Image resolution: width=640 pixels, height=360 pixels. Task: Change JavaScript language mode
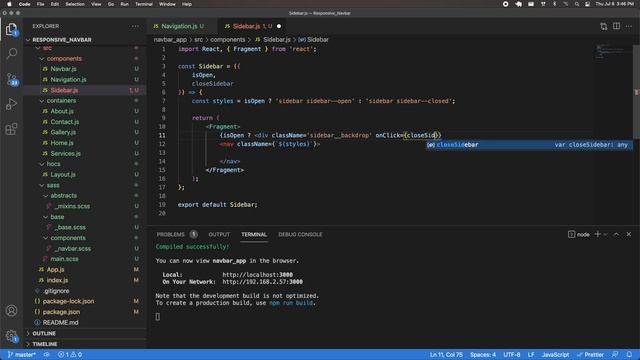[555, 355]
